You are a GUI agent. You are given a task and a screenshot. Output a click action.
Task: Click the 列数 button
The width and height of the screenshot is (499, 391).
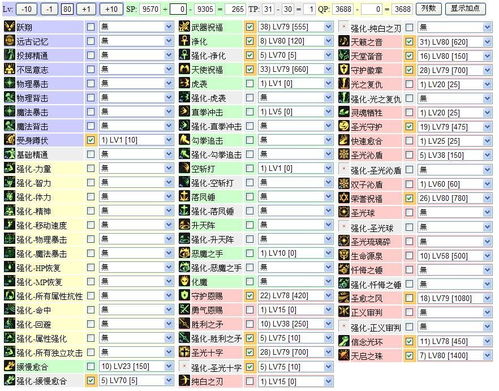429,9
